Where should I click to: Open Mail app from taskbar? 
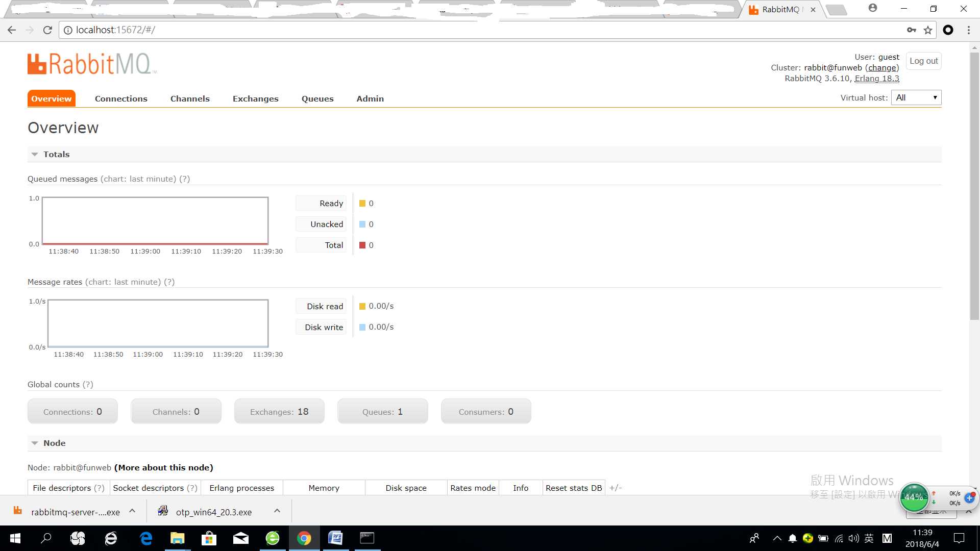click(241, 538)
